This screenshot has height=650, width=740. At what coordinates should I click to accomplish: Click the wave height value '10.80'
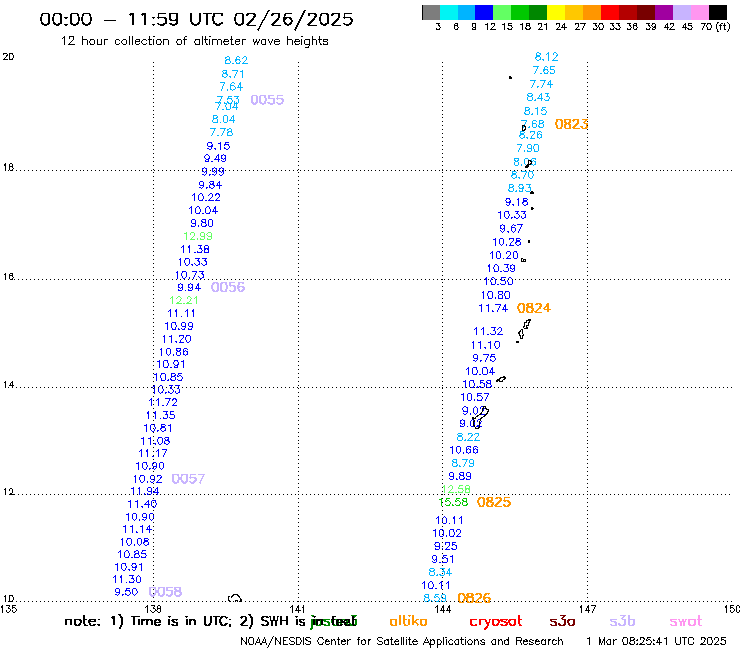(x=496, y=295)
